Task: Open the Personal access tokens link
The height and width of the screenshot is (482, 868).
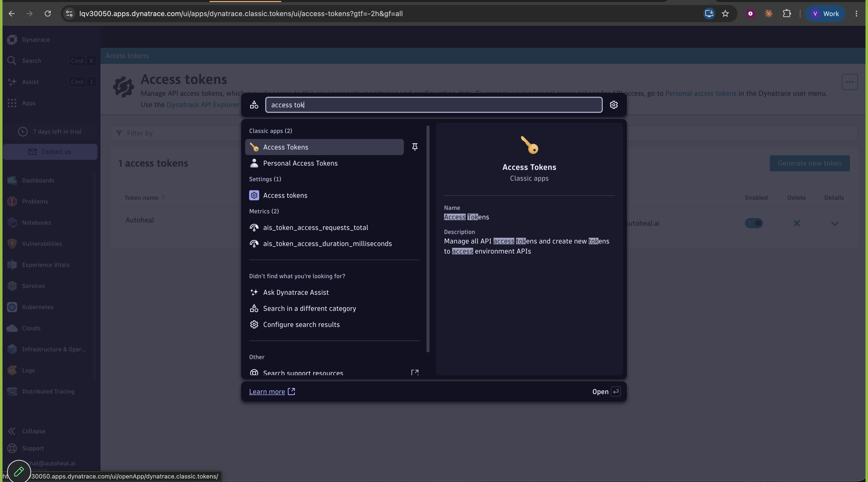Action: click(x=700, y=93)
